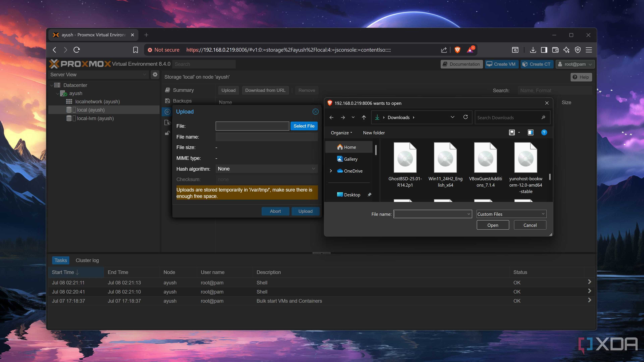Open the Organize dropdown menu
The width and height of the screenshot is (644, 362).
[x=341, y=133]
